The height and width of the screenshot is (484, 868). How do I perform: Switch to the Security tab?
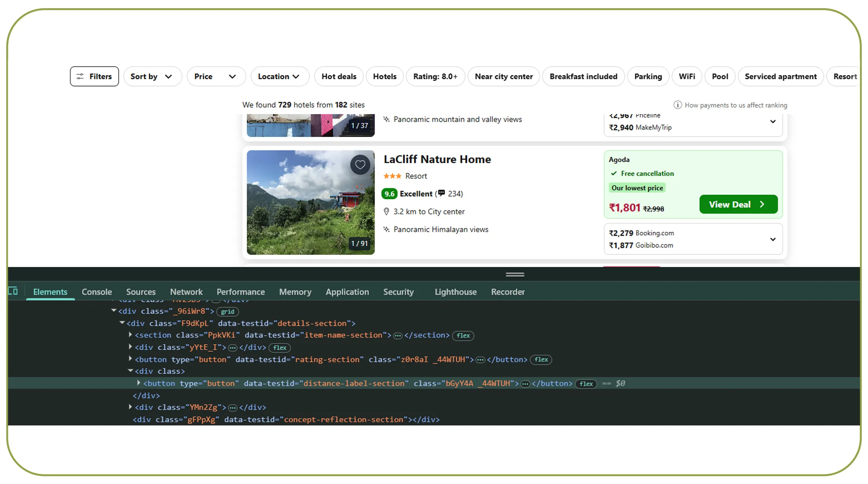pyautogui.click(x=398, y=292)
